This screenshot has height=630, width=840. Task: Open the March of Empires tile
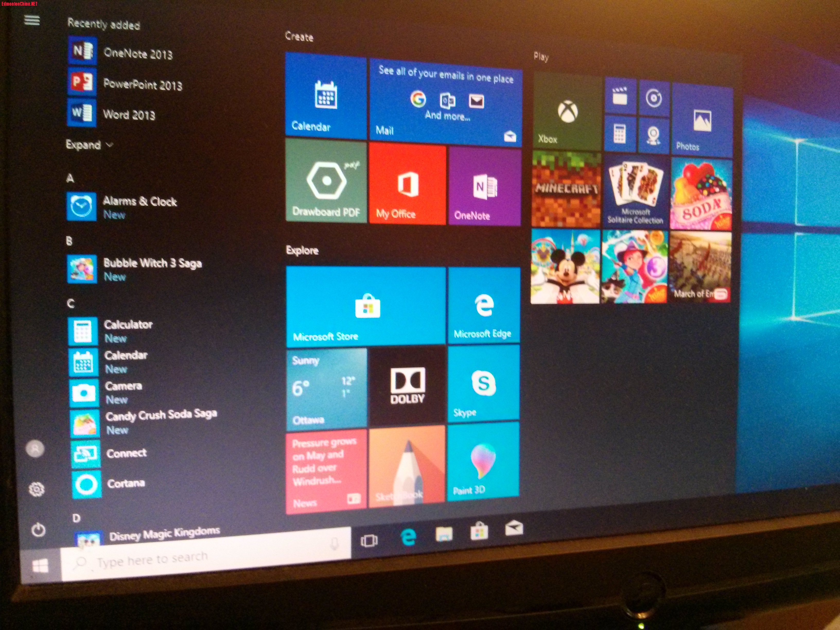(x=700, y=267)
